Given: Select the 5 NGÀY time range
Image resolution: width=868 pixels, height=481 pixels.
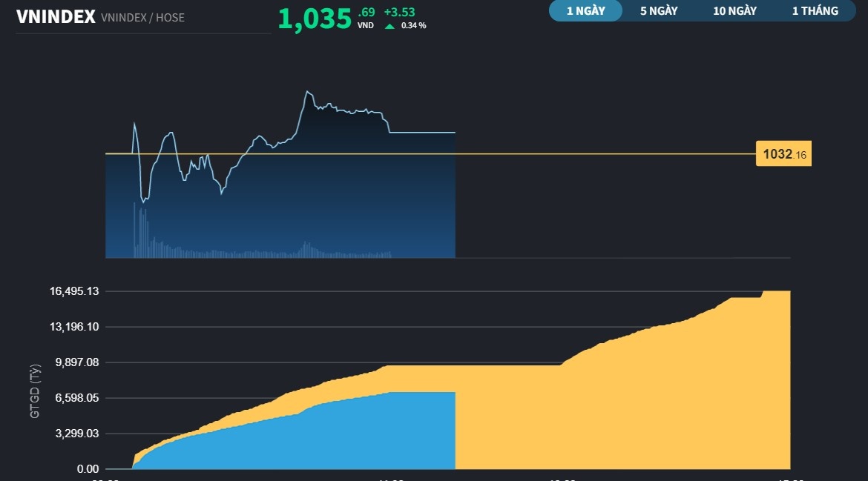Looking at the screenshot, I should click(657, 10).
